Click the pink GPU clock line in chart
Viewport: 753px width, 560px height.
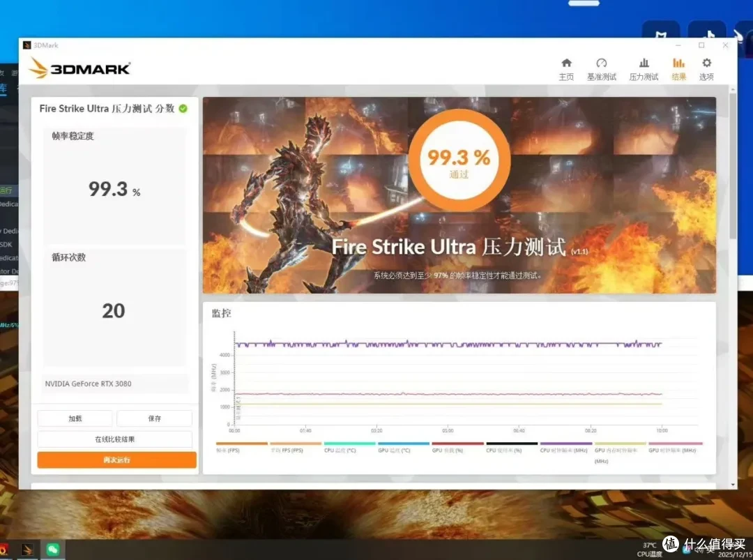click(448, 394)
